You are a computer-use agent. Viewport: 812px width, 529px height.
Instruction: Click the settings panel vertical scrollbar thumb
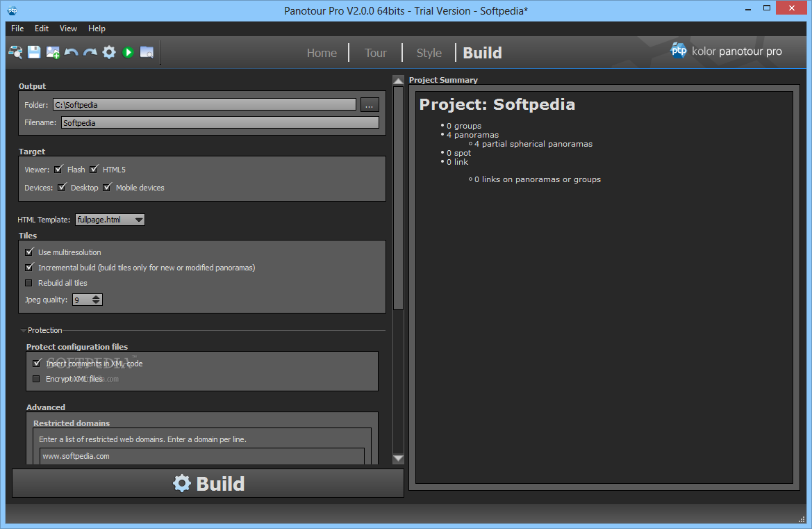(x=398, y=198)
